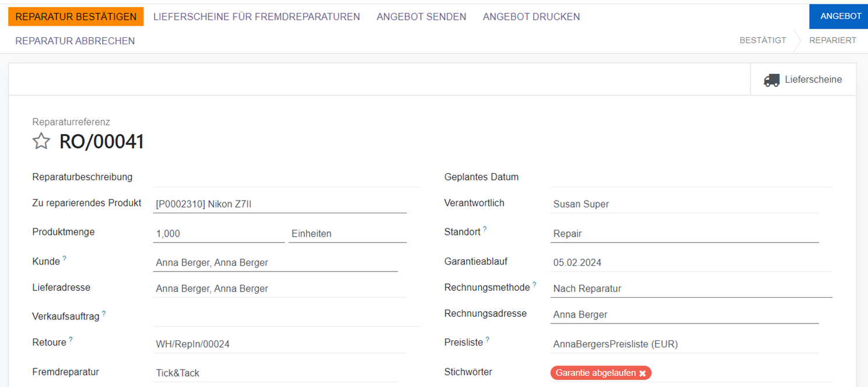868x387 pixels.
Task: Cancel repair via Reparatur abbrechen
Action: pyautogui.click(x=75, y=41)
